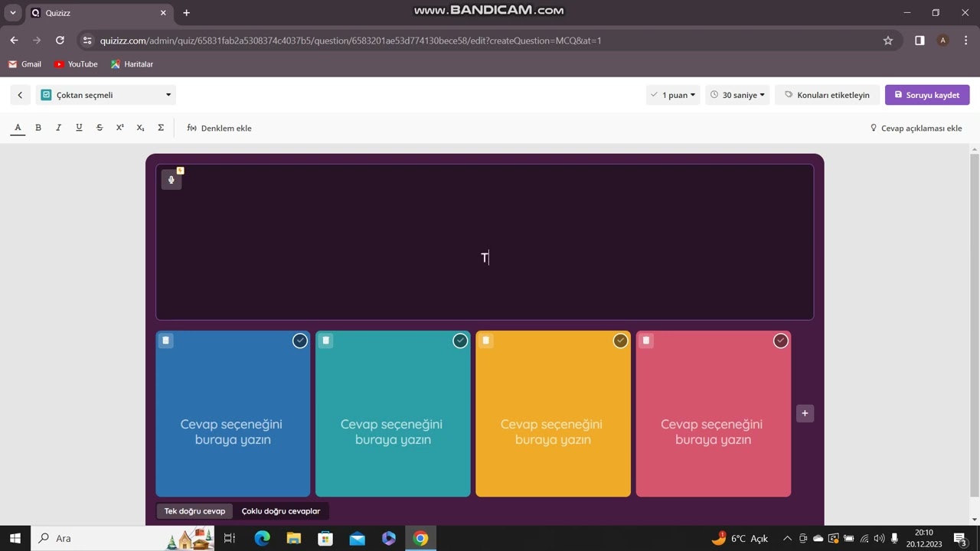Click the Chrome address bar URL
Image resolution: width=980 pixels, height=551 pixels.
pyautogui.click(x=351, y=41)
